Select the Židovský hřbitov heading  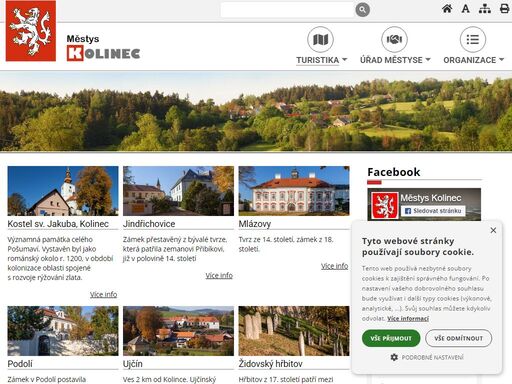pyautogui.click(x=270, y=364)
